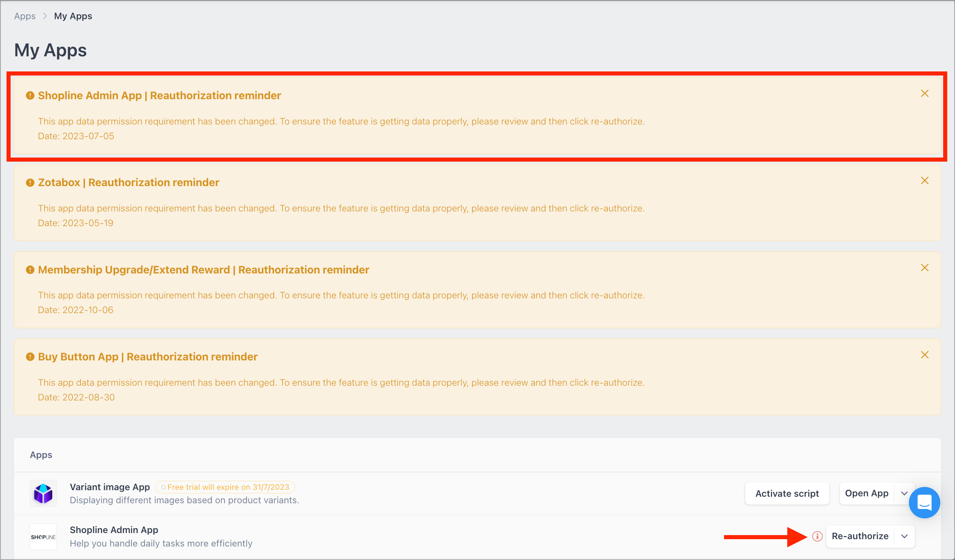The height and width of the screenshot is (560, 955).
Task: Click the Shopline Admin App | Reauthorization reminder title
Action: click(x=160, y=96)
